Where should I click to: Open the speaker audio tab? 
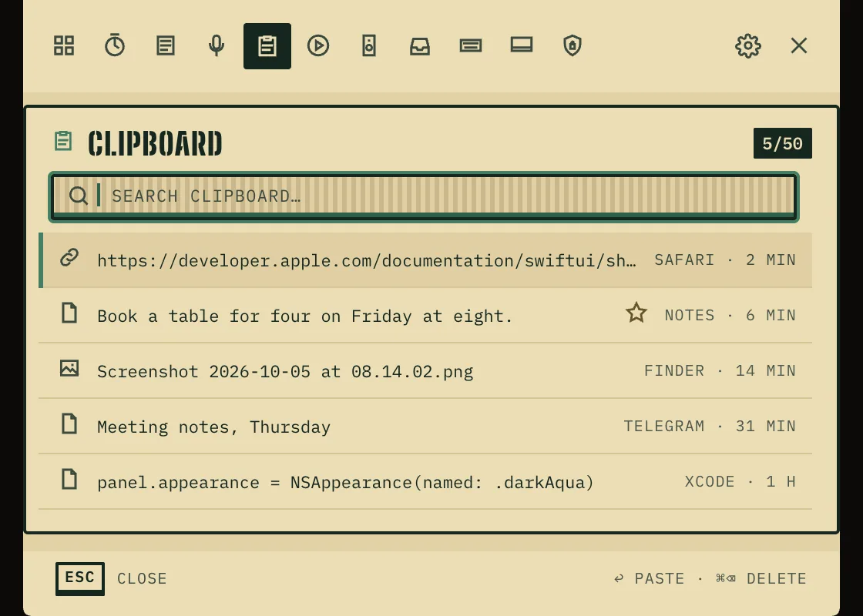[x=369, y=45]
